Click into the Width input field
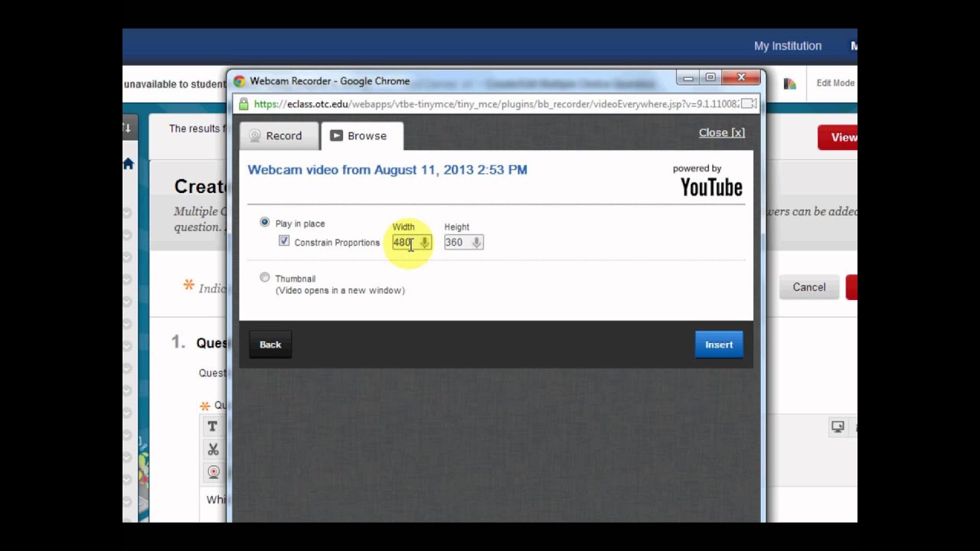 tap(412, 243)
